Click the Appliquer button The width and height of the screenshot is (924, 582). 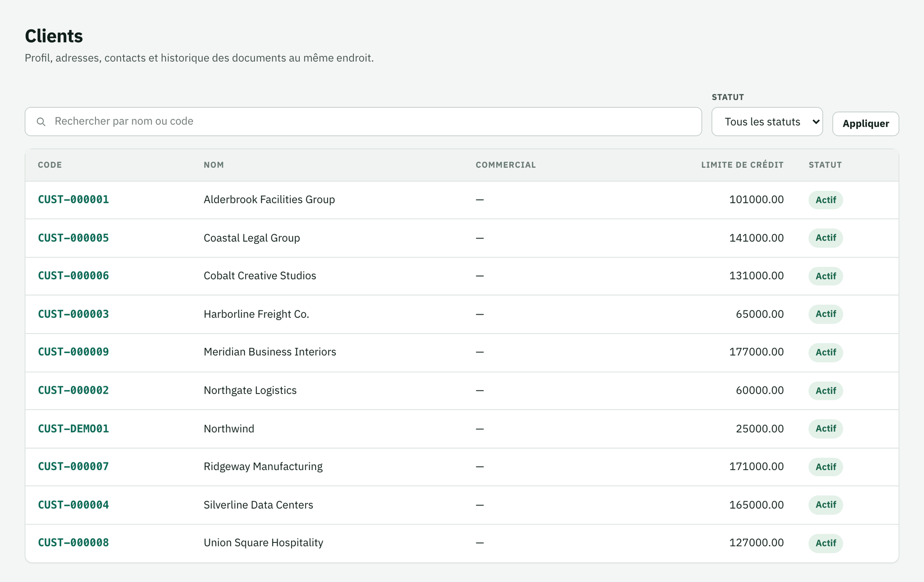tap(865, 124)
